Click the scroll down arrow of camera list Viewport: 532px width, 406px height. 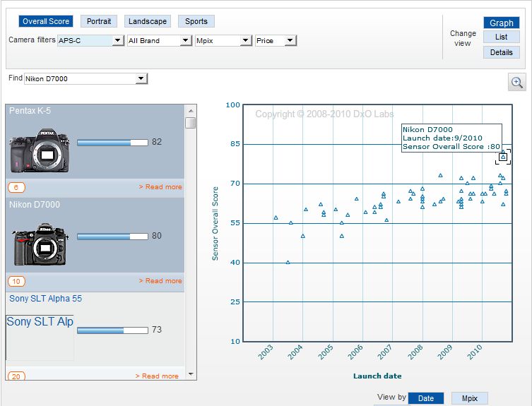click(x=191, y=374)
